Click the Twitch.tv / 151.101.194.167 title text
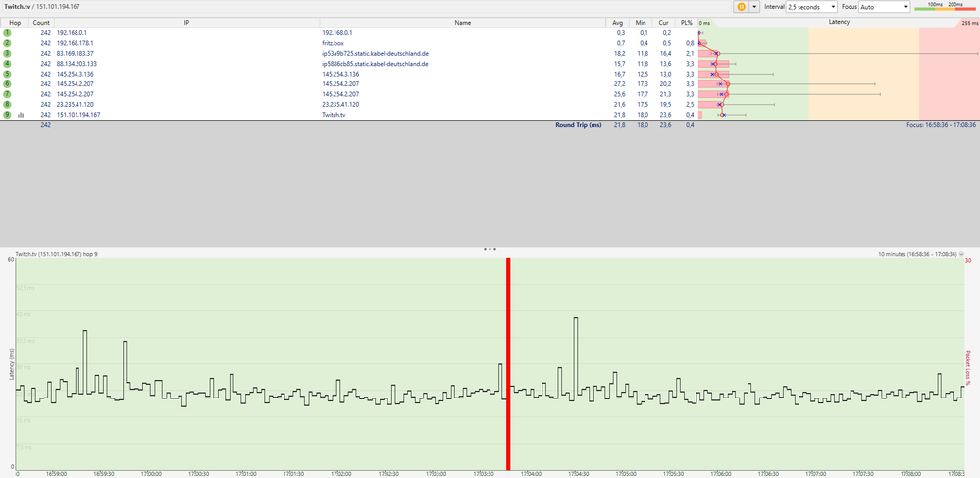Screen dimensions: 980x478 tap(40, 6)
